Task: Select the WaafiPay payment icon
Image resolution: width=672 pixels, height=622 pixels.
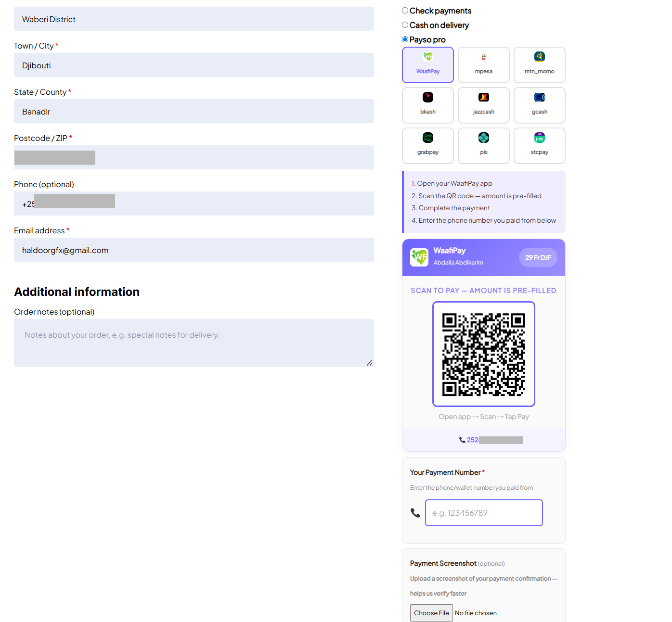Action: click(x=427, y=64)
